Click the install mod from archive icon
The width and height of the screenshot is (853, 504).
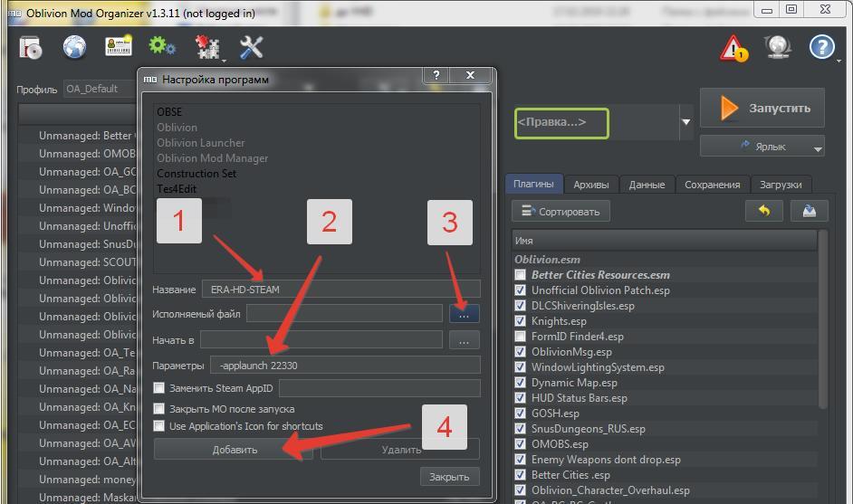31,47
